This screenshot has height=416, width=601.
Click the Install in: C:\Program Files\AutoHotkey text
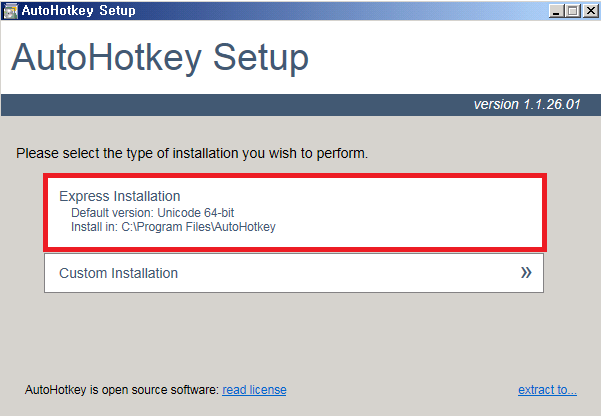pos(173,227)
